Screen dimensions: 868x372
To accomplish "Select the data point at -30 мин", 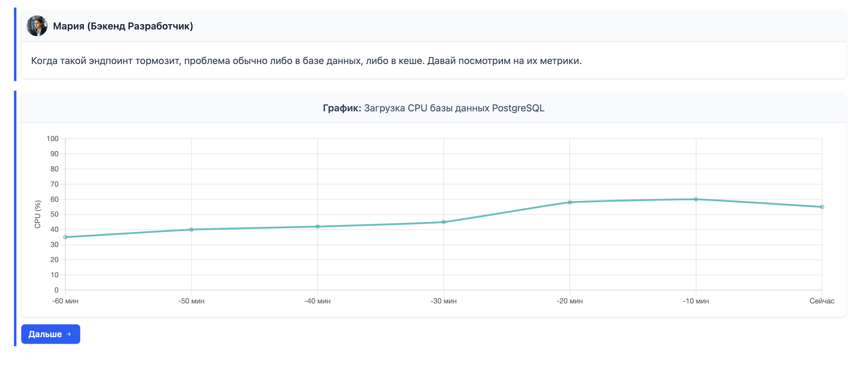I will coord(444,222).
